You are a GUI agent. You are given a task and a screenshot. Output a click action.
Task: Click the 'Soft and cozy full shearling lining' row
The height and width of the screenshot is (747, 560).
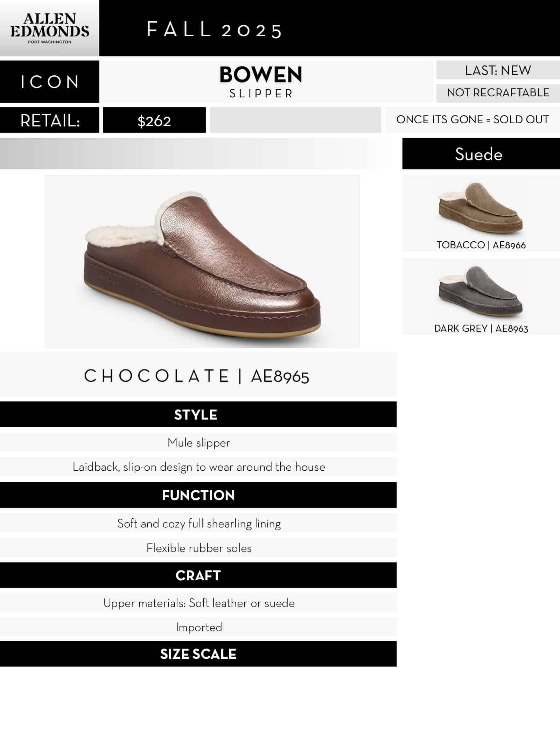pos(199,524)
